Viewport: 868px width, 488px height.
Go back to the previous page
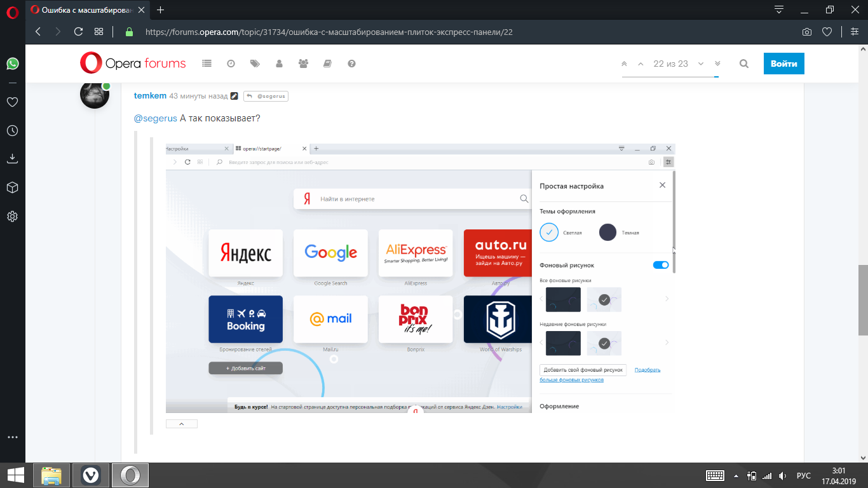[38, 32]
